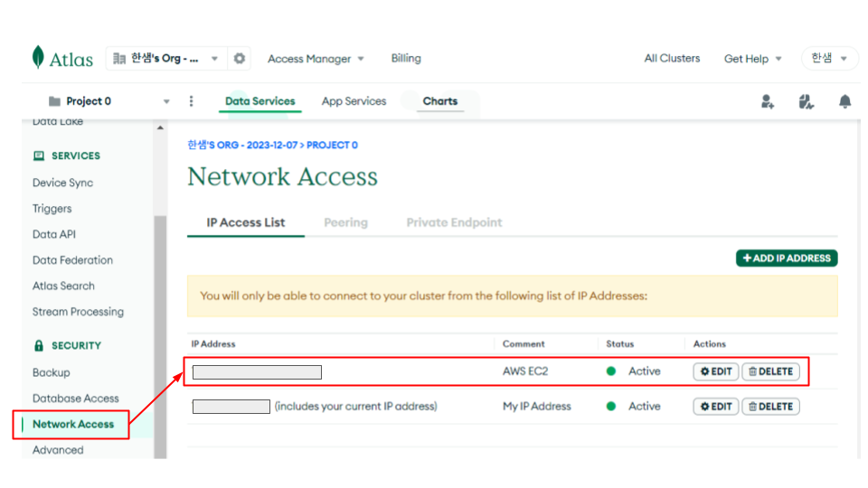
Task: Click the PROJECT 0 breadcrumb link
Action: [x=332, y=145]
